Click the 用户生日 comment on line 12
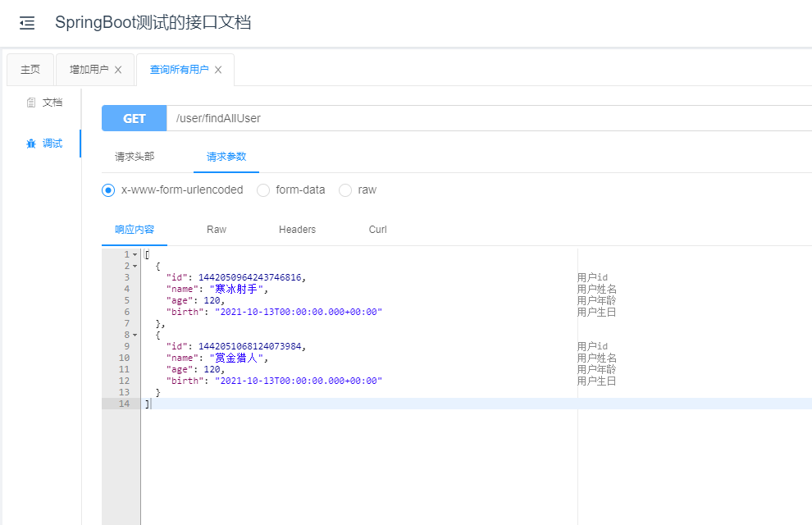This screenshot has width=812, height=525. 596,381
